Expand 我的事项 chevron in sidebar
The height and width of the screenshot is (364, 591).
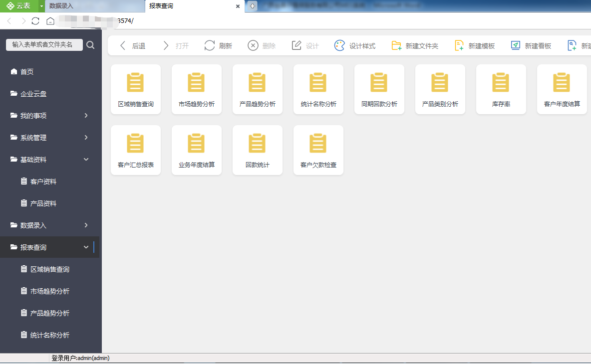pos(86,116)
